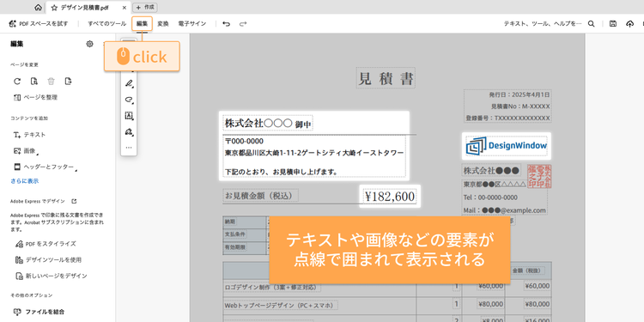The image size is (644, 322).
Task: Select the ¥182,600 amount text box
Action: pyautogui.click(x=389, y=197)
